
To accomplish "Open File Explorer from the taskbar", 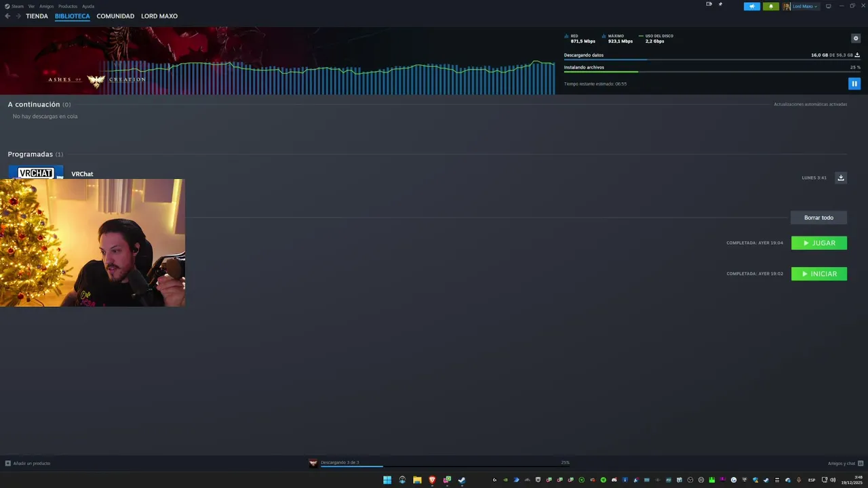I will tap(417, 480).
